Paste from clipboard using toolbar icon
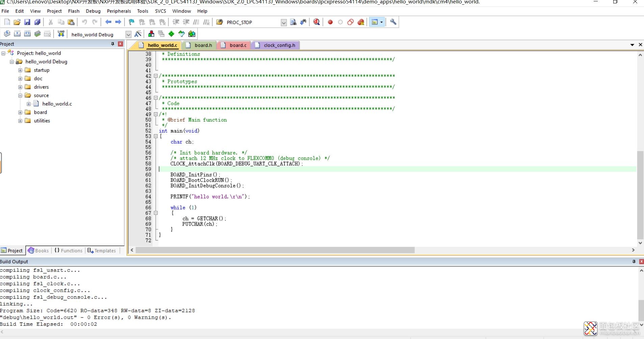This screenshot has width=644, height=339. 71,22
